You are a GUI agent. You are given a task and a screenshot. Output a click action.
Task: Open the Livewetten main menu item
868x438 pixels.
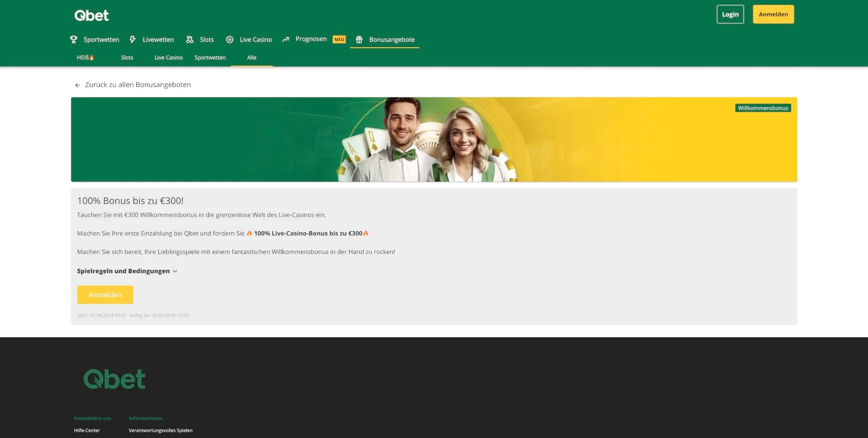click(158, 40)
